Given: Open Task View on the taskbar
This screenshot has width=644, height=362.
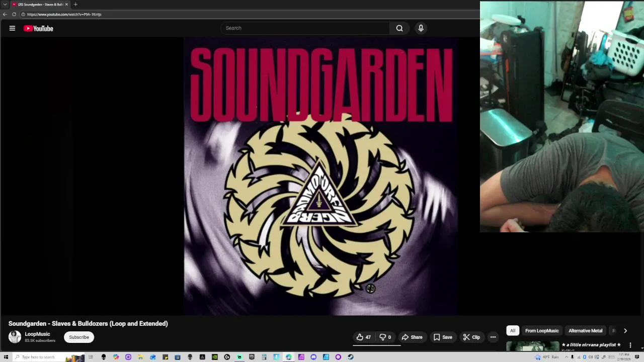Looking at the screenshot, I should click(x=91, y=357).
